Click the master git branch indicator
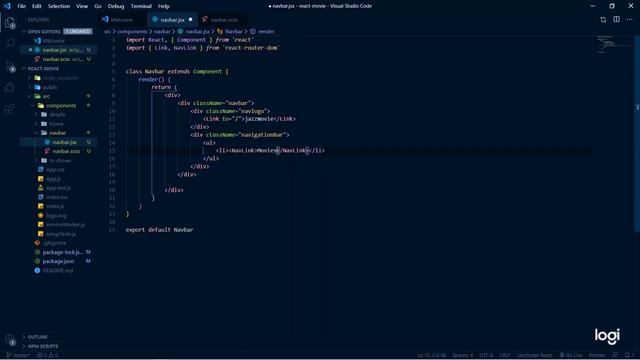This screenshot has height=360, width=640. [18, 355]
